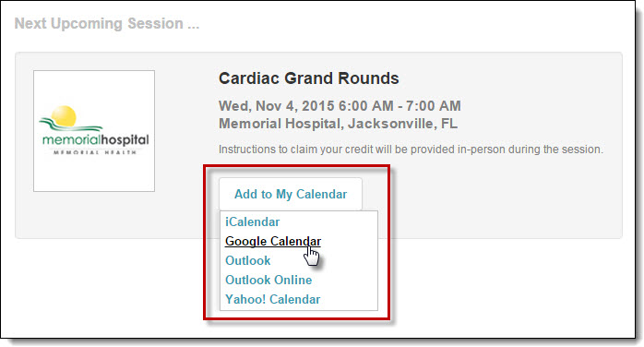Choose iCalendar from the calendar list
Screen dimensions: 644x347
point(252,221)
